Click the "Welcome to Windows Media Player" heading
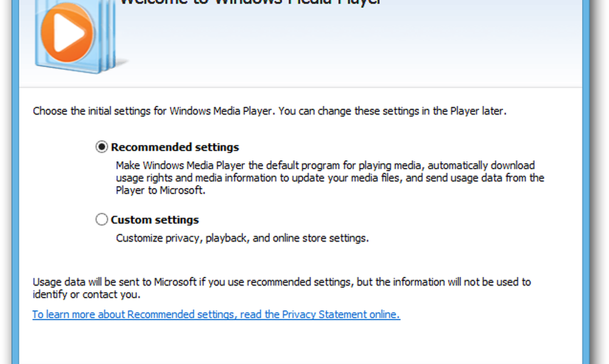The width and height of the screenshot is (609, 364). [250, 3]
